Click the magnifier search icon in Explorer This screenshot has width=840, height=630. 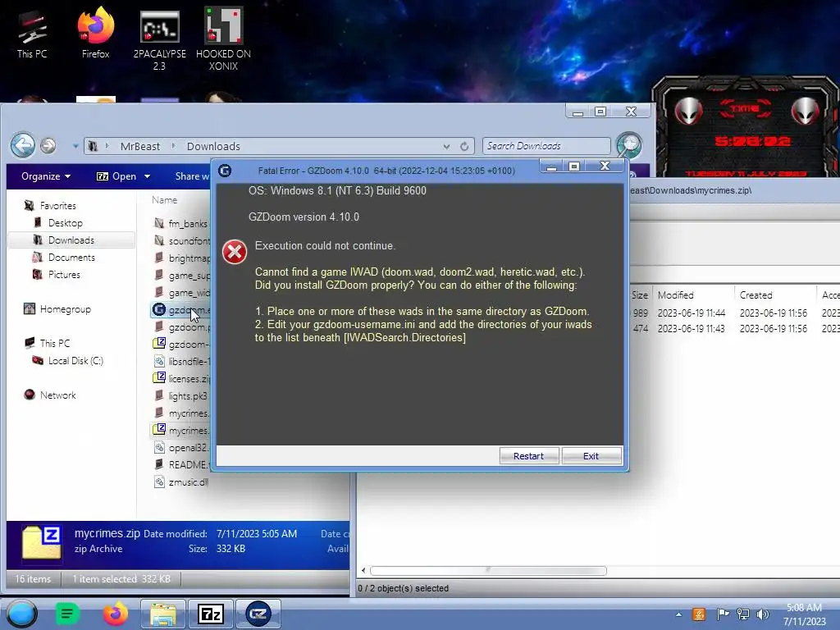tap(629, 145)
